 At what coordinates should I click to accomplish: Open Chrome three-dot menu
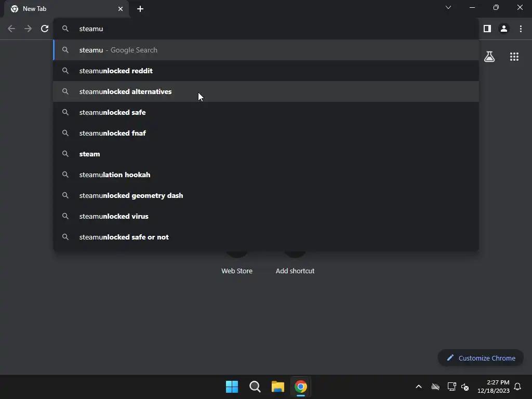click(x=521, y=29)
